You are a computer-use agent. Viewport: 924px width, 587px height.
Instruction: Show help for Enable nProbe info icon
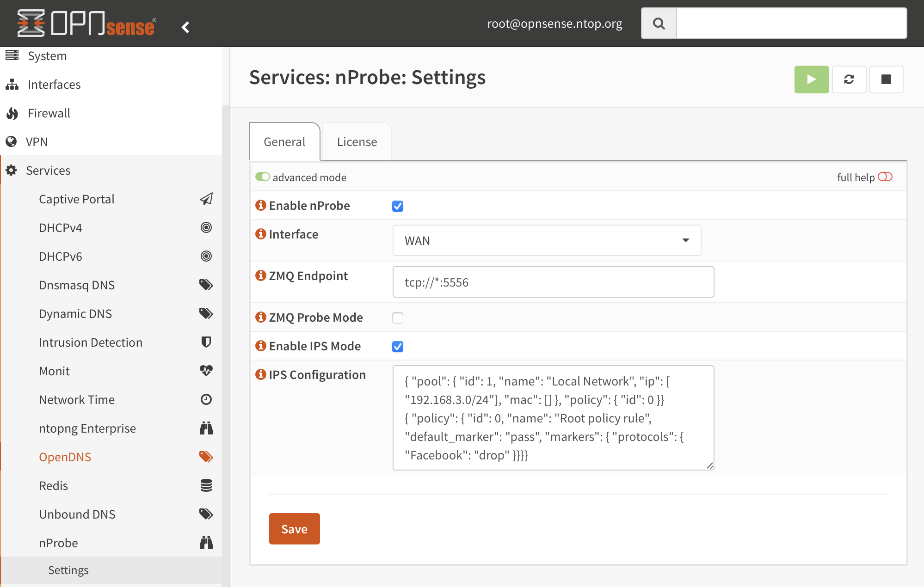pos(261,205)
